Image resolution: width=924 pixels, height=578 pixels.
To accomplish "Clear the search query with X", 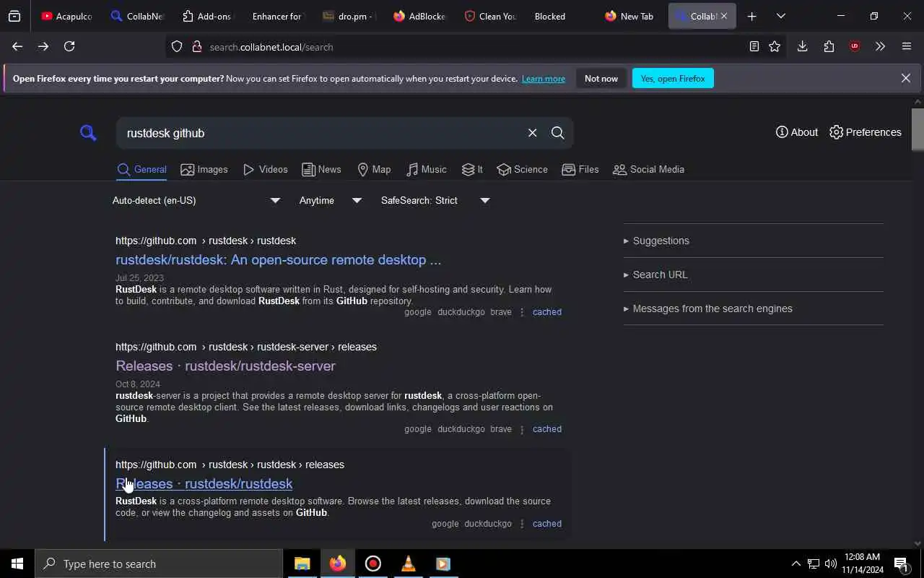I will [x=532, y=133].
